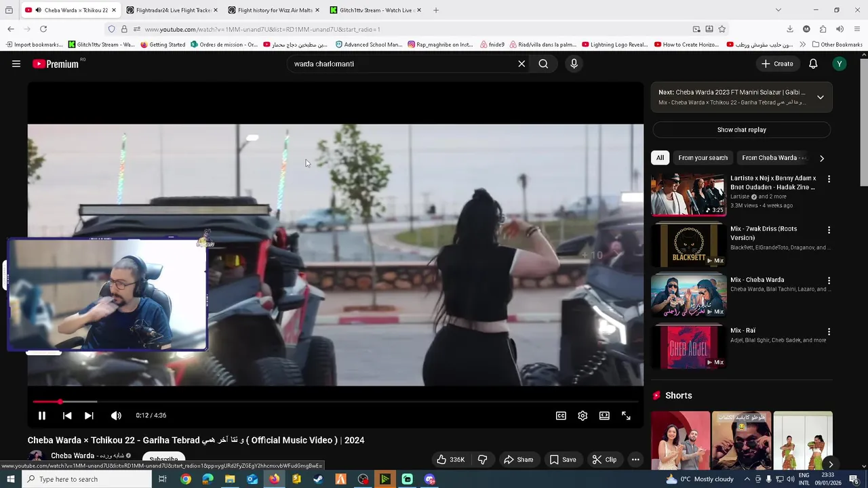Open options for Mix - Raï
This screenshot has height=488, width=868.
coord(829,331)
